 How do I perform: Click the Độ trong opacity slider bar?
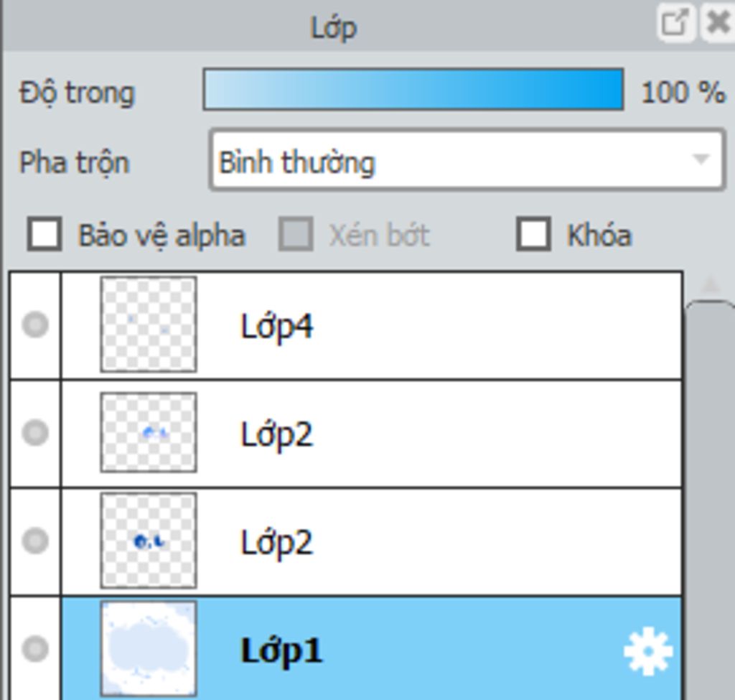pos(413,90)
